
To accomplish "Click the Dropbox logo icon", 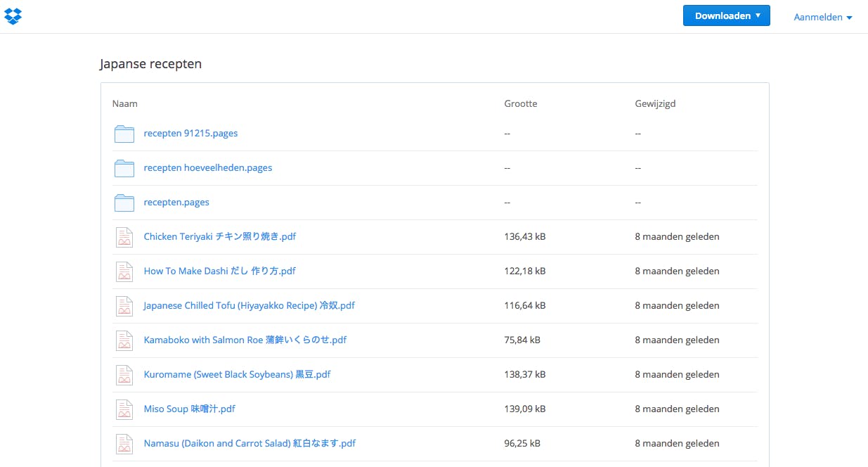I will 13,16.
